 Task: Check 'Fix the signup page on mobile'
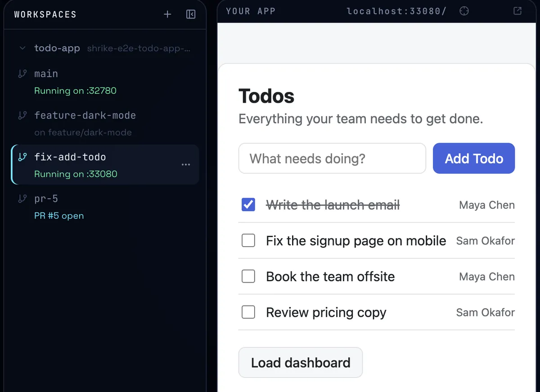[248, 241]
